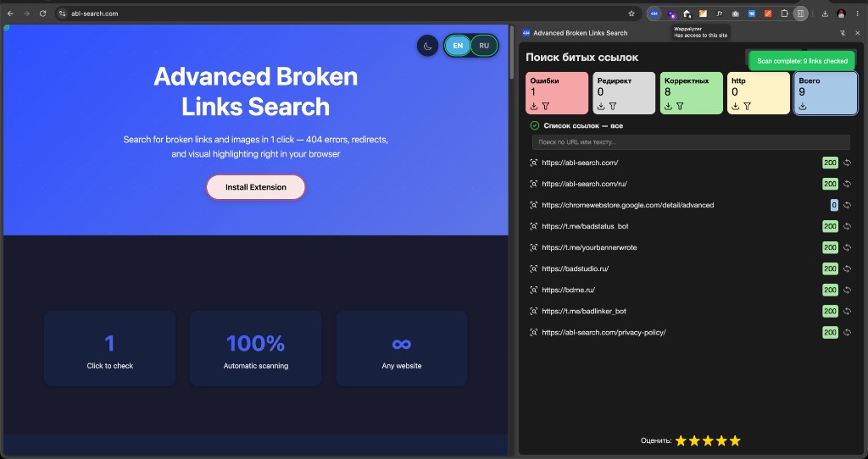This screenshot has width=868, height=459.
Task: Click the page vertical scrollbar
Action: tap(511, 53)
